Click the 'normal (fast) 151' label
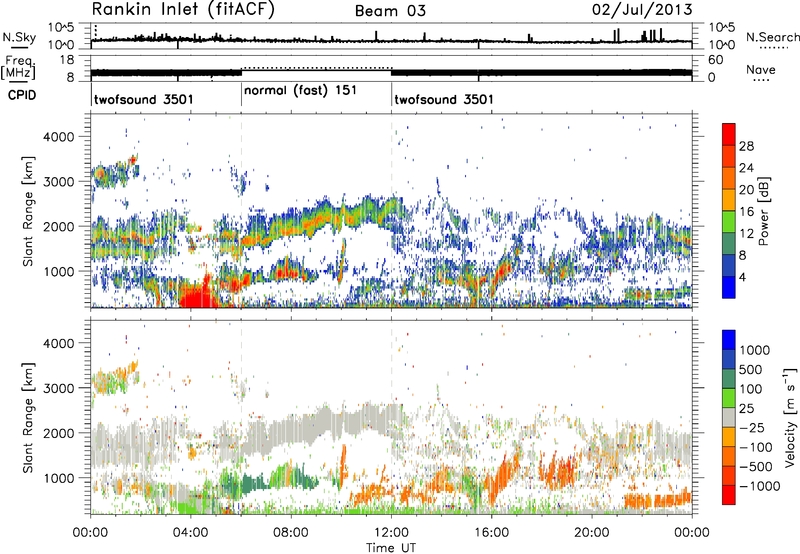The height and width of the screenshot is (554, 800). point(300,91)
